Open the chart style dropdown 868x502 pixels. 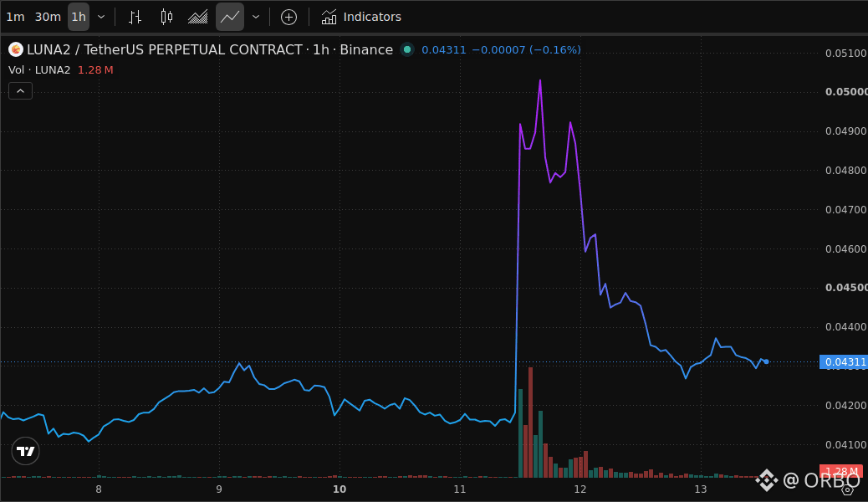[256, 18]
